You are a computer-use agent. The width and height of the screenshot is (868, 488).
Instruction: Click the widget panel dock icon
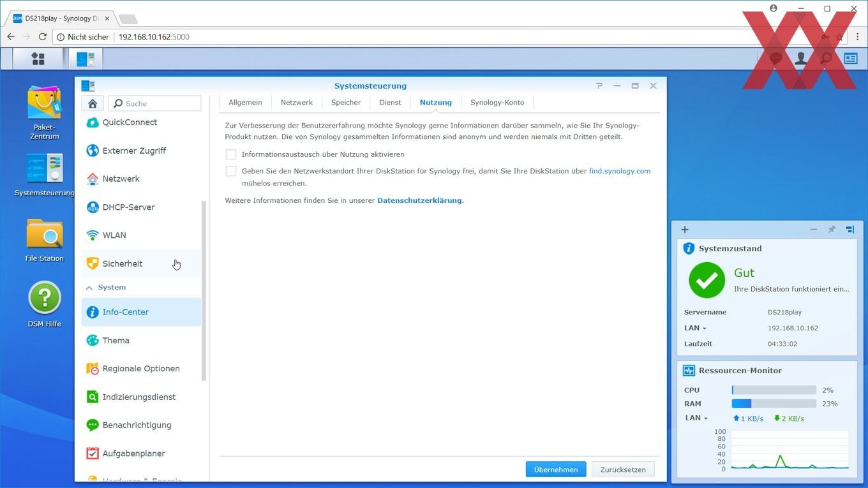(850, 230)
